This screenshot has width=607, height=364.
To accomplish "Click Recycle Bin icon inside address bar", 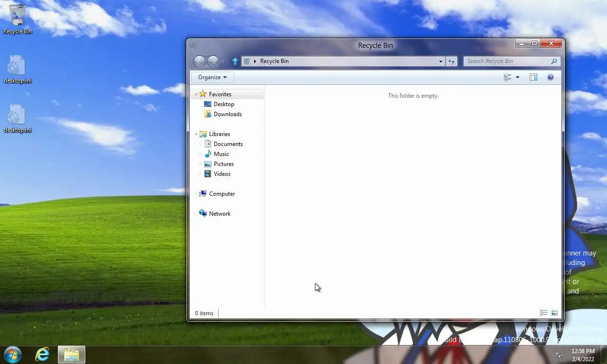I will 246,61.
